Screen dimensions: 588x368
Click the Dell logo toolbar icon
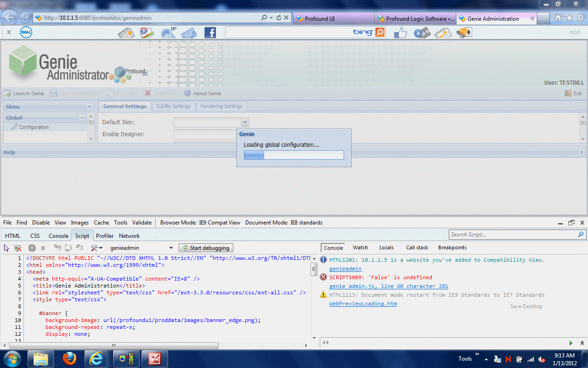coord(26,32)
